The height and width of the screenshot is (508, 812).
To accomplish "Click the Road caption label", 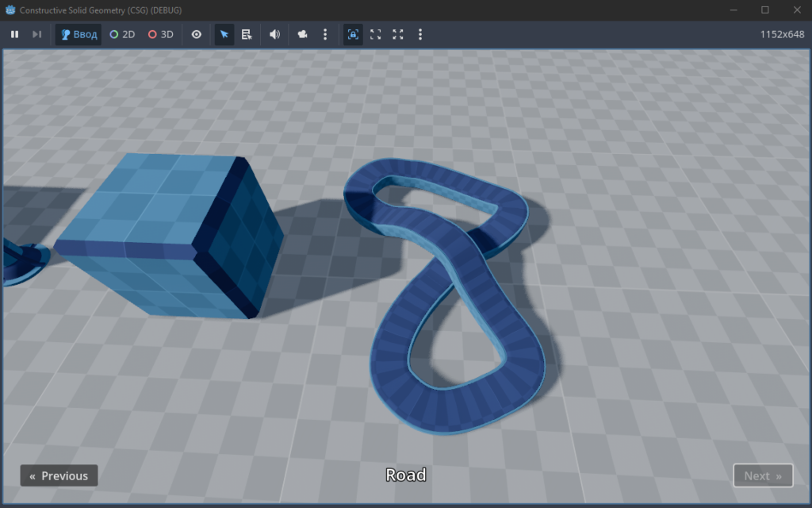I will [x=406, y=475].
